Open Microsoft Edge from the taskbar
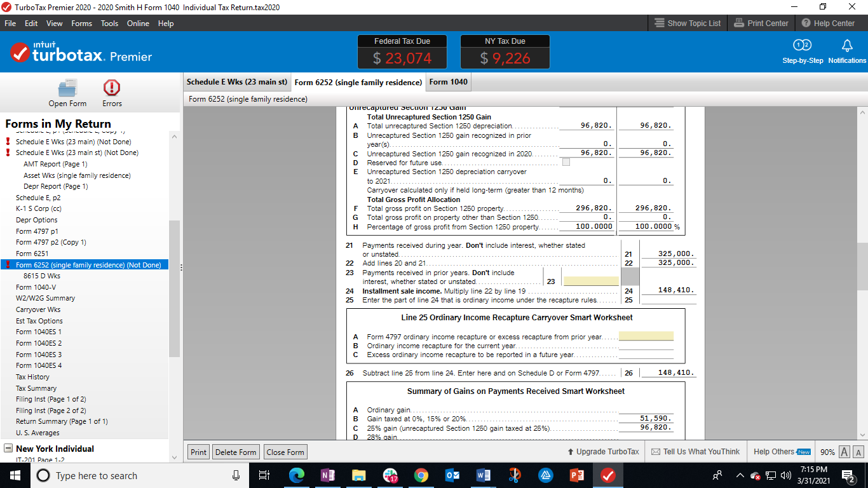The width and height of the screenshot is (868, 488). pyautogui.click(x=296, y=475)
